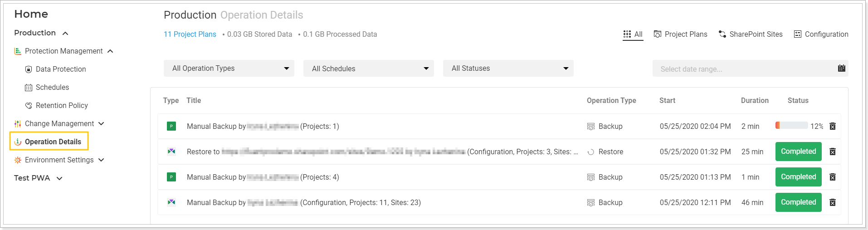The image size is (868, 230).
Task: Expand the All Schedules dropdown
Action: (x=369, y=69)
